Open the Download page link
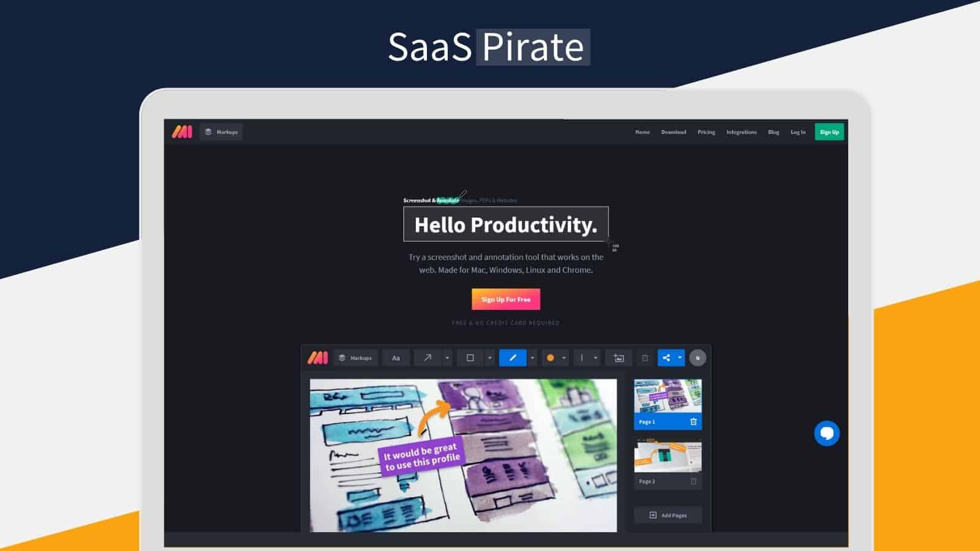980x551 pixels. pos(674,132)
